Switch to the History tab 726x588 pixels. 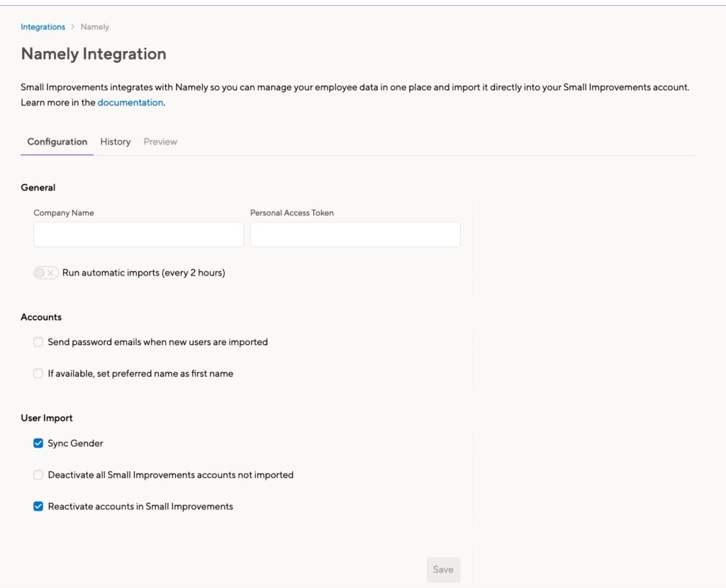(x=115, y=142)
